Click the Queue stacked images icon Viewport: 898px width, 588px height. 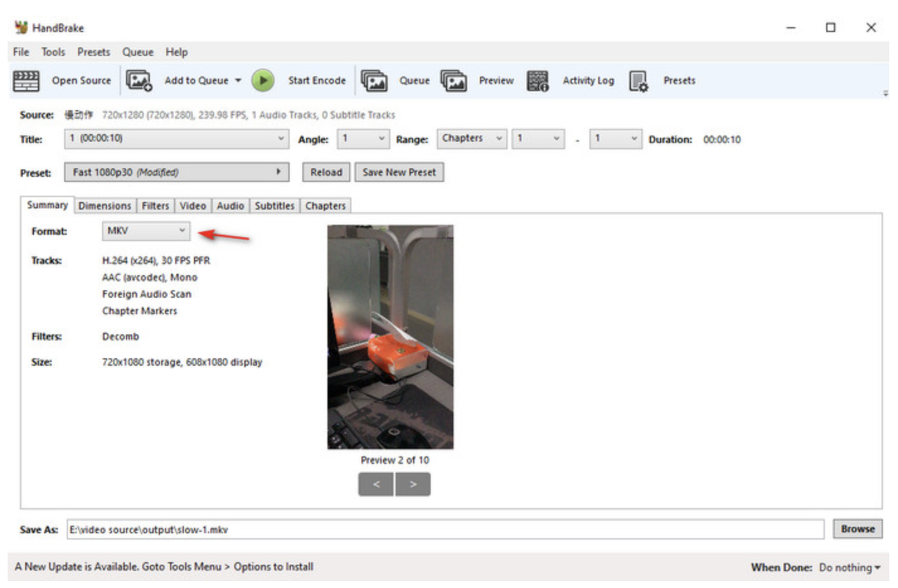point(374,81)
